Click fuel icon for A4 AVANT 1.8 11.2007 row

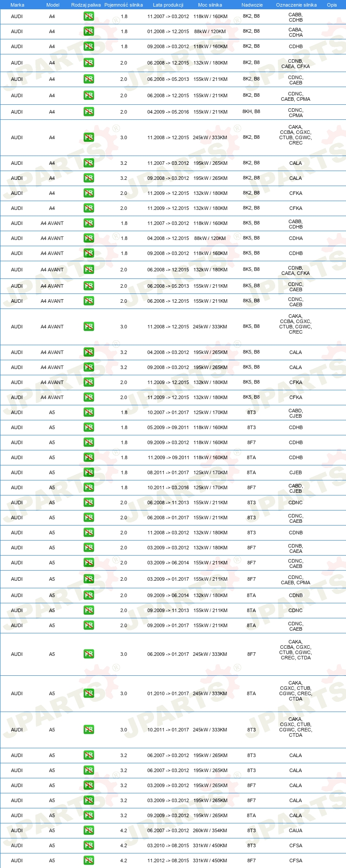pos(88,223)
